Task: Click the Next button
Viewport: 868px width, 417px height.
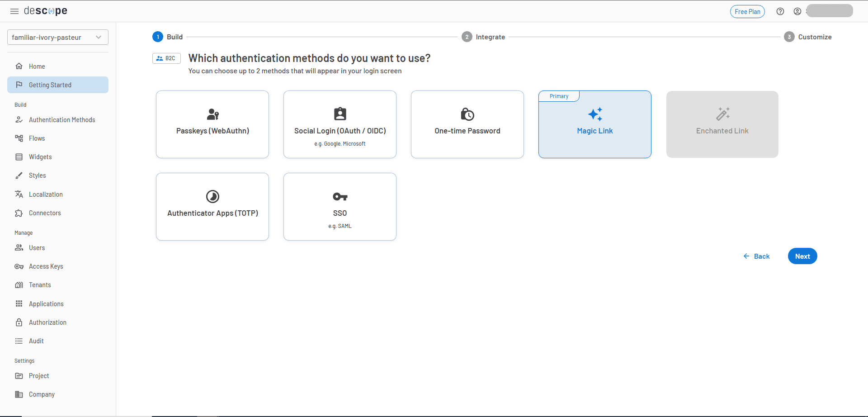Action: (x=802, y=256)
